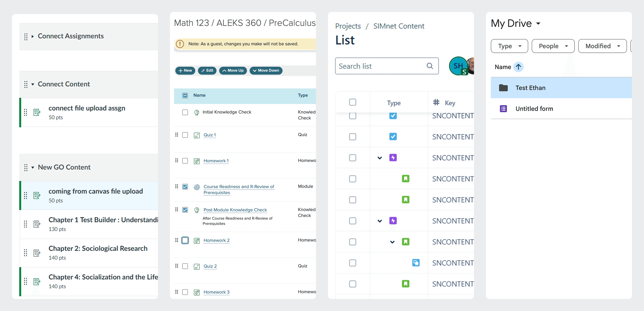The width and height of the screenshot is (644, 311).
Task: Open the Homework 1 link
Action: [x=216, y=161]
